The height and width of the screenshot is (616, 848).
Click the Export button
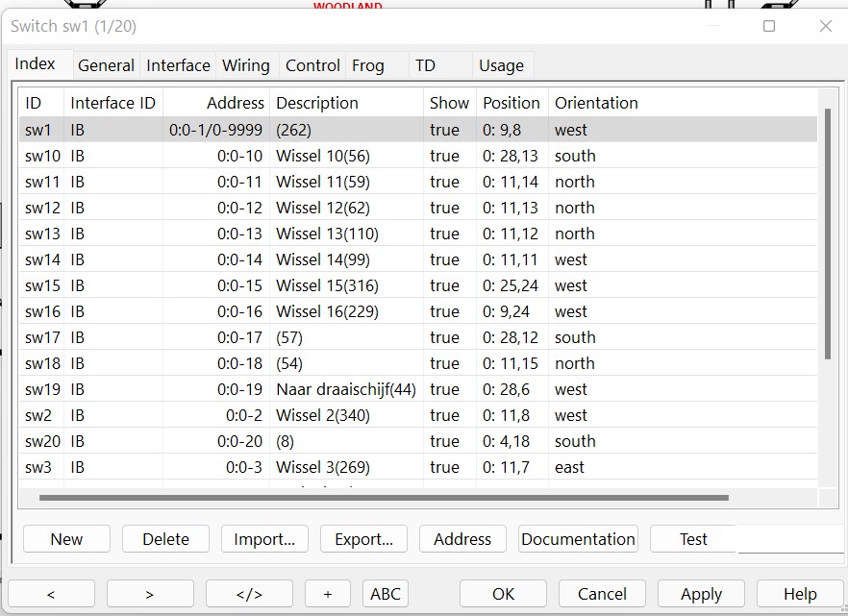[363, 539]
